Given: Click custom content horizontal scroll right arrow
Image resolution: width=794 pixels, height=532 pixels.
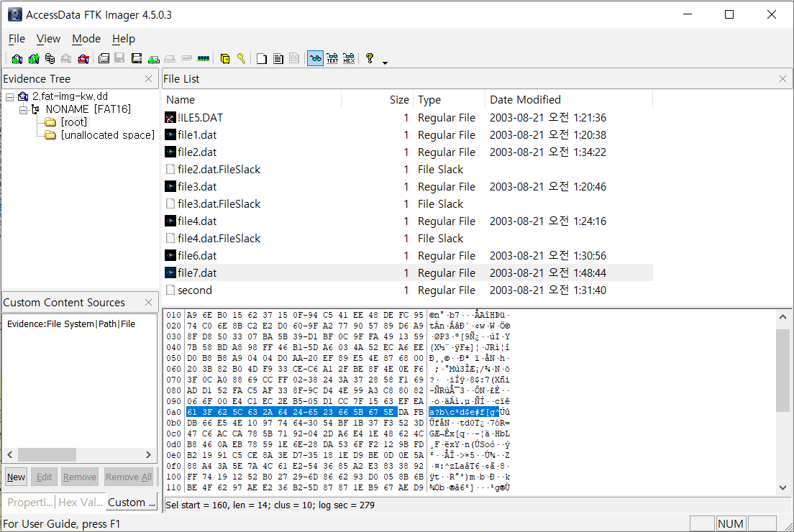Looking at the screenshot, I should pos(148,454).
